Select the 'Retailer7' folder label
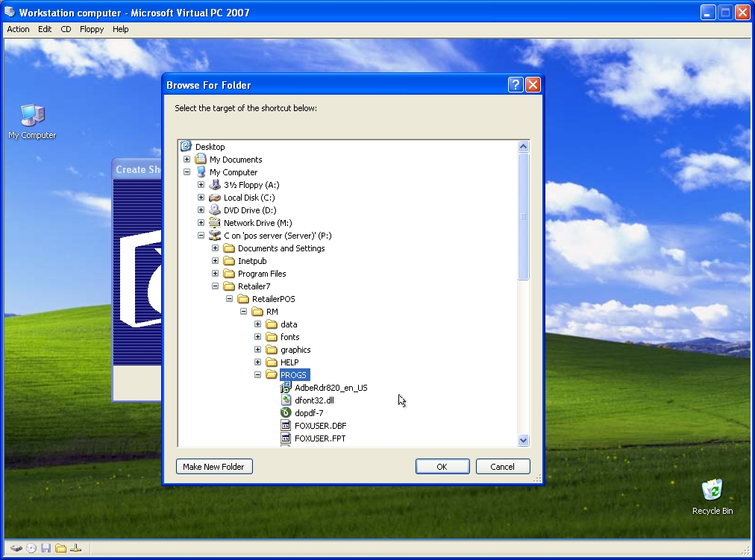The image size is (755, 560). point(254,286)
